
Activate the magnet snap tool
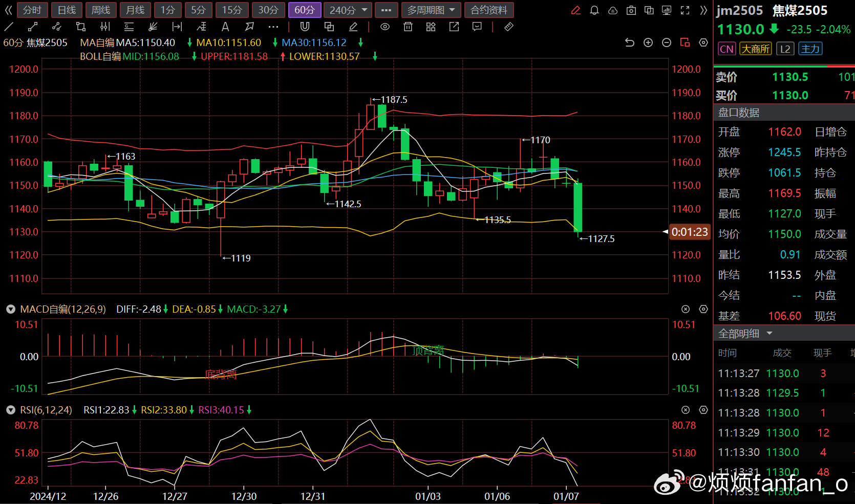click(305, 27)
